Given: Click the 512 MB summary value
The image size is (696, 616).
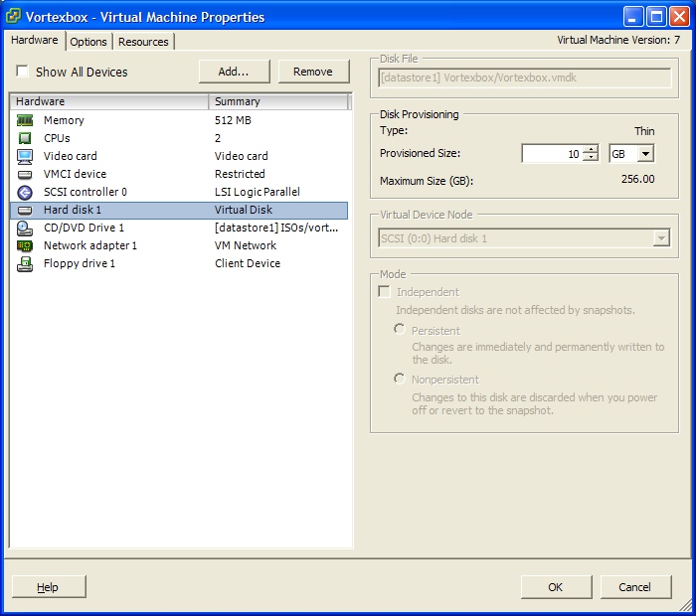Looking at the screenshot, I should point(233,120).
